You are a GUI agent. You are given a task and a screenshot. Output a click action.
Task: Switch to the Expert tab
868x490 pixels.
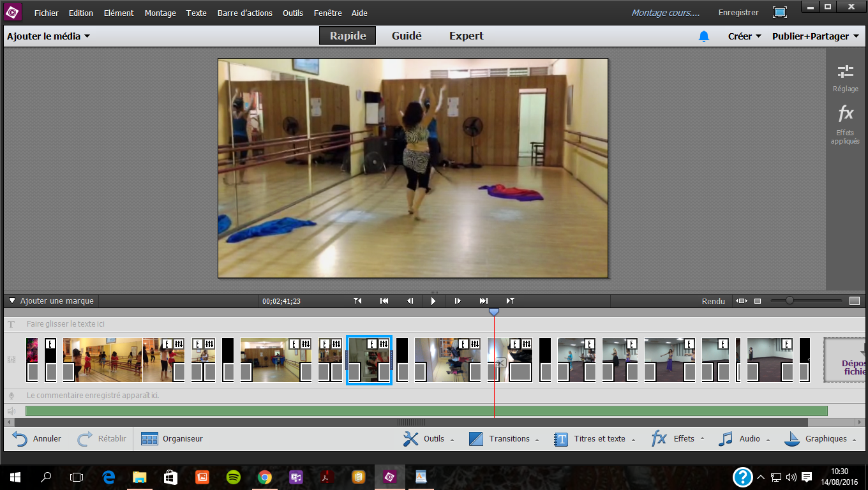tap(466, 36)
